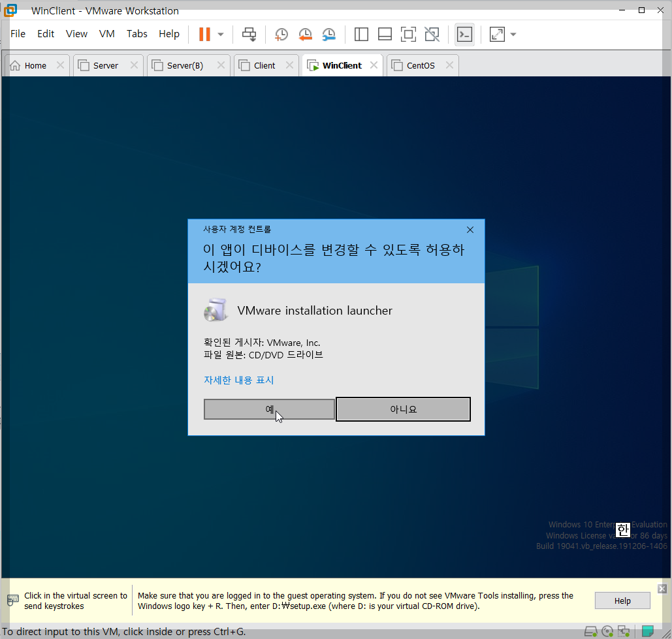The height and width of the screenshot is (639, 672).
Task: Toggle the thumbnail bar view
Action: click(x=385, y=34)
